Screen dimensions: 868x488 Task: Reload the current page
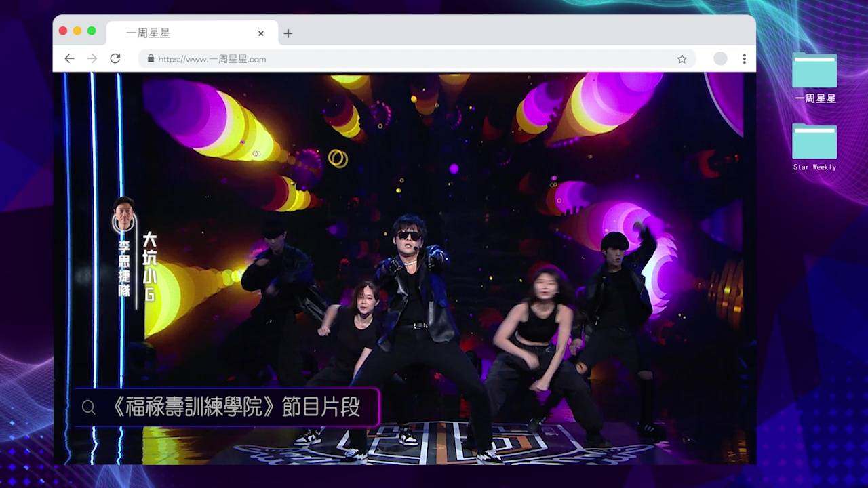pyautogui.click(x=115, y=59)
